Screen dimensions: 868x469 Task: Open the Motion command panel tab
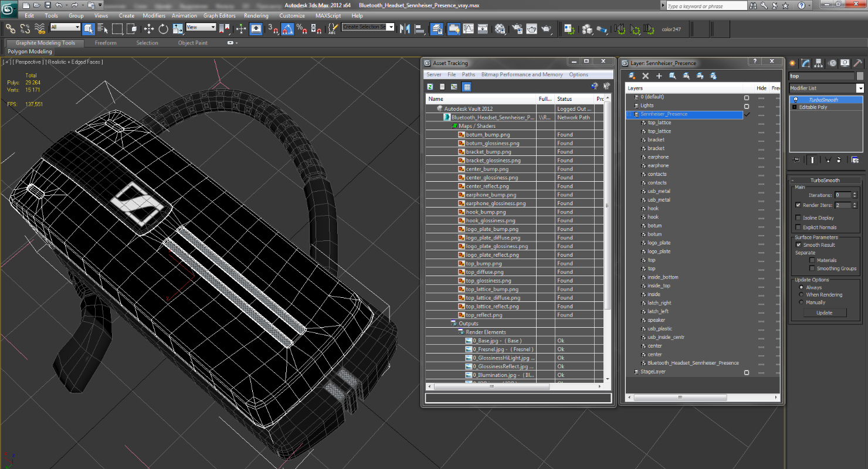(x=832, y=63)
